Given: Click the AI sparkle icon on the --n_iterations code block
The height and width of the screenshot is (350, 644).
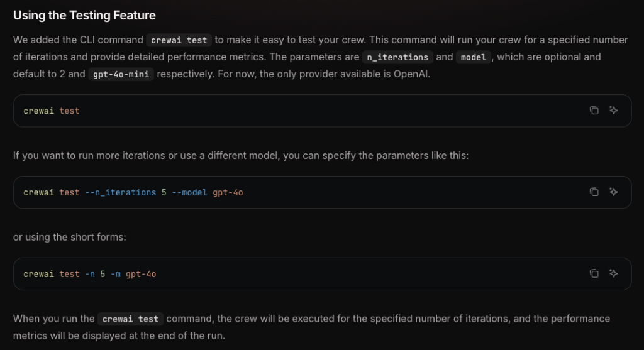Looking at the screenshot, I should click(x=614, y=192).
